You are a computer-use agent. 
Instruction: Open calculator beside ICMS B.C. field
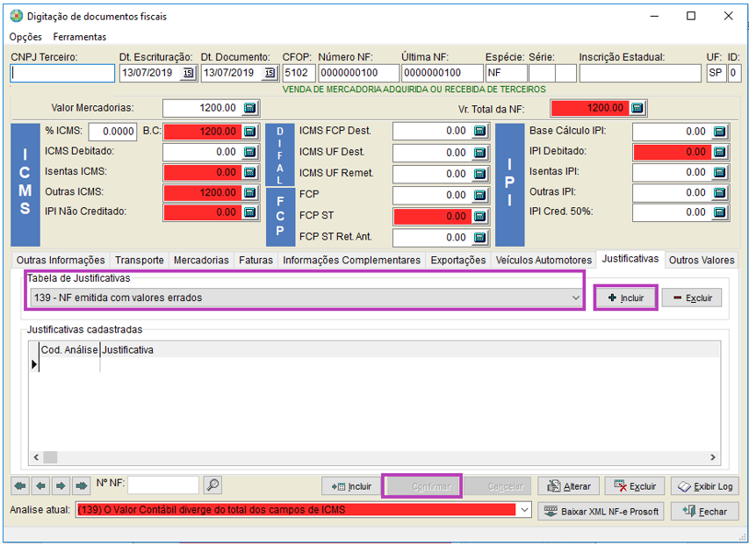[249, 131]
